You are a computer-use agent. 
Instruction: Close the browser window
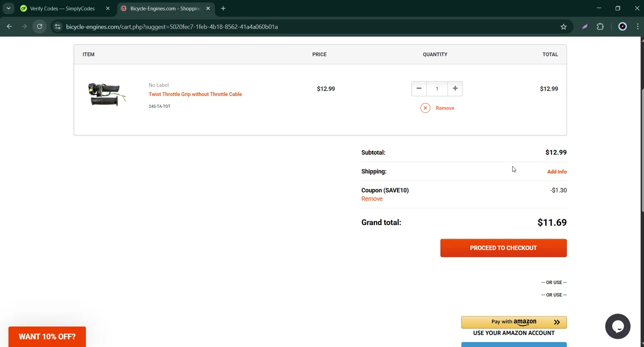(637, 8)
